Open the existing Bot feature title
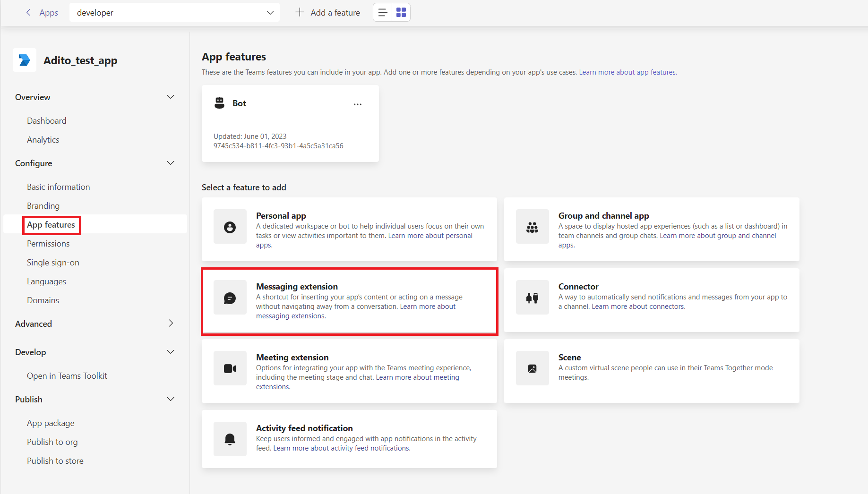 [239, 103]
